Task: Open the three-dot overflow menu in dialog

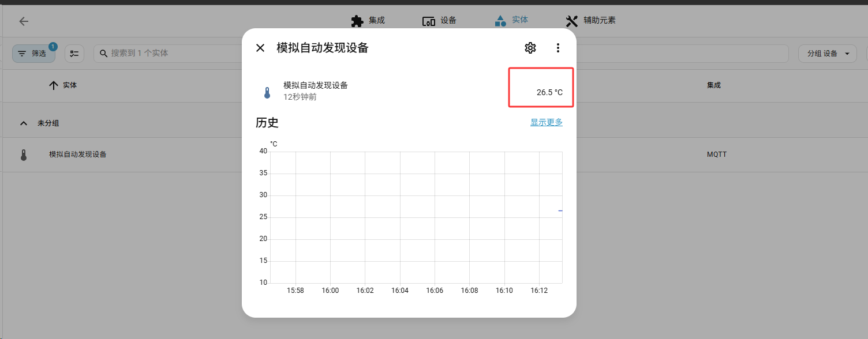Action: point(558,48)
